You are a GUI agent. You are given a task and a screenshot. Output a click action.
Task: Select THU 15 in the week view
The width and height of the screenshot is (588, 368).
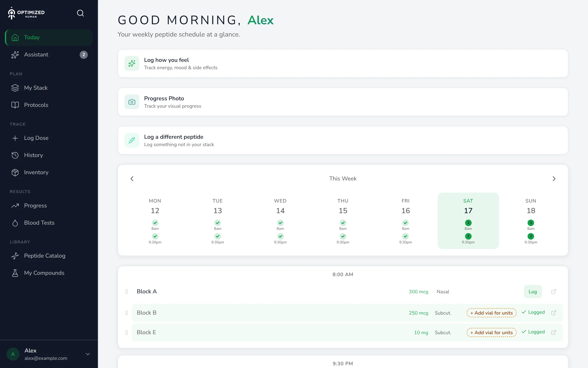click(343, 221)
